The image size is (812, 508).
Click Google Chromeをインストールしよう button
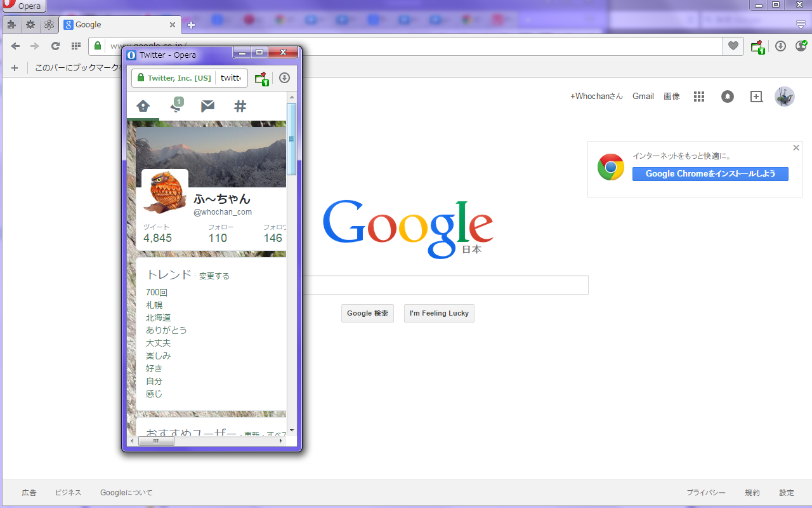pyautogui.click(x=710, y=174)
